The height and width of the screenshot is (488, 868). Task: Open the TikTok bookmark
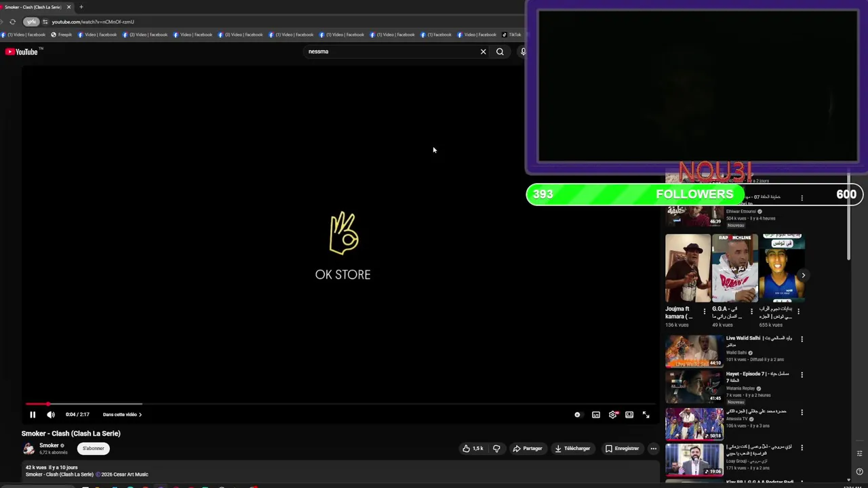pyautogui.click(x=511, y=35)
